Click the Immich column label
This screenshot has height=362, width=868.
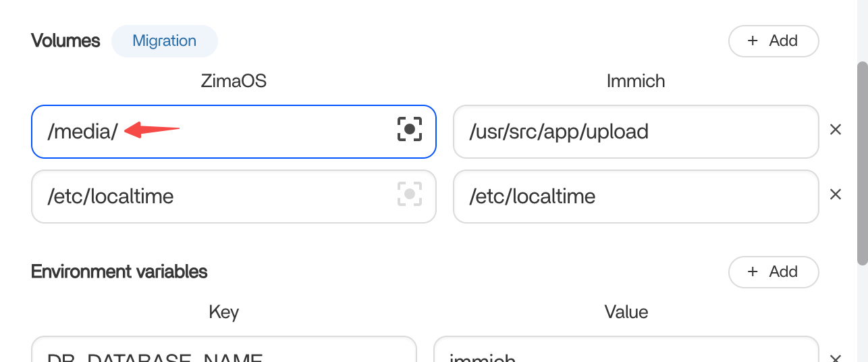[x=636, y=82]
